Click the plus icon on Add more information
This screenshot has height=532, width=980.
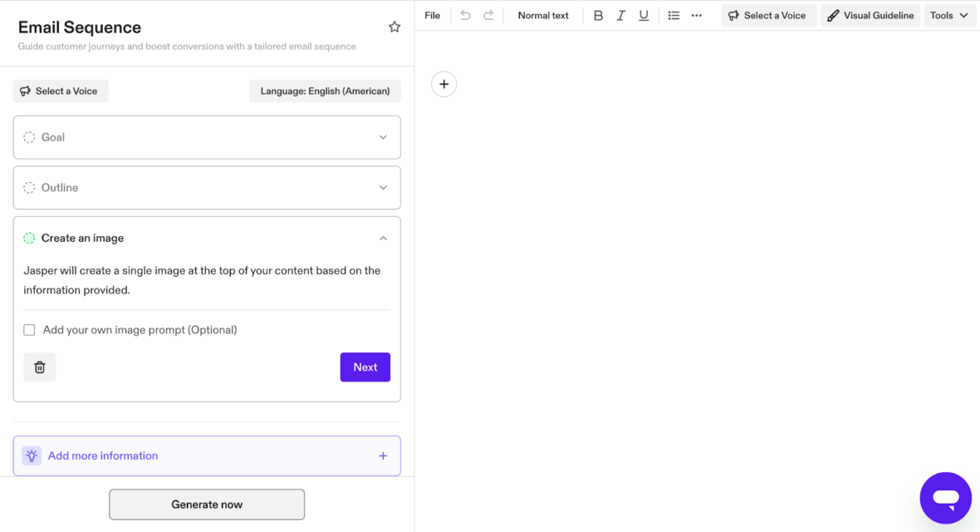pyautogui.click(x=383, y=456)
